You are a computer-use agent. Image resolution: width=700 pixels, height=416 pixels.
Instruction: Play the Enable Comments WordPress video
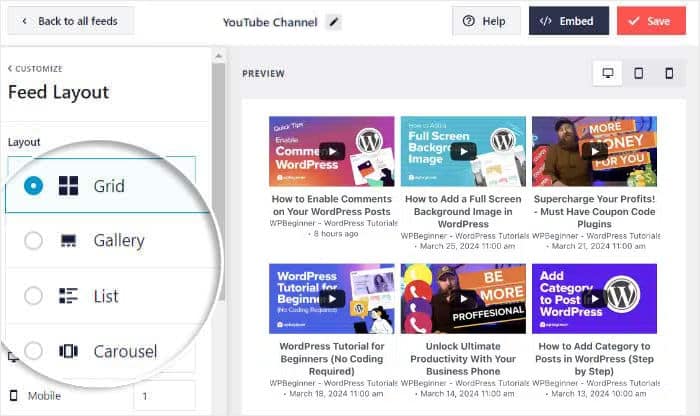tap(332, 152)
